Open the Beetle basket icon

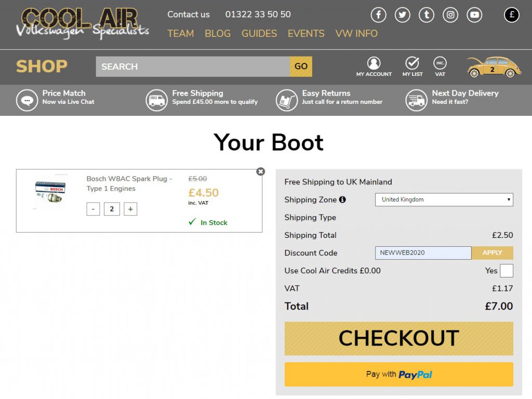pyautogui.click(x=494, y=67)
